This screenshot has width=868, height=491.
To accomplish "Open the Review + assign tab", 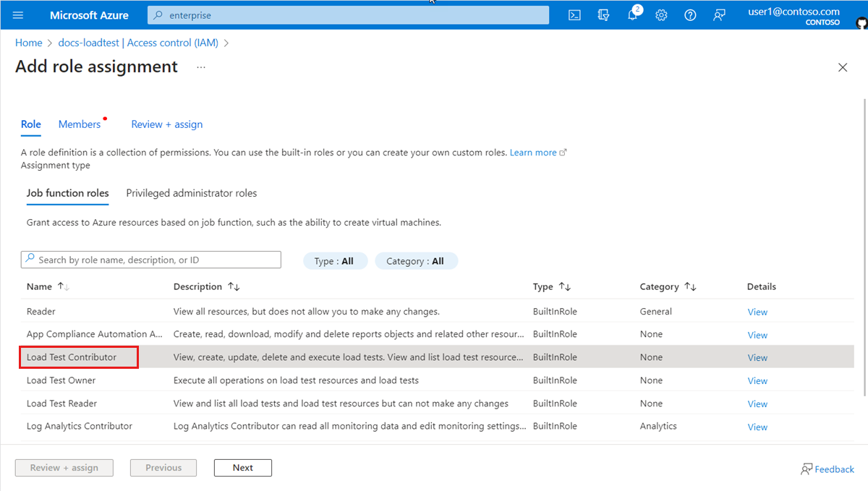I will (166, 124).
